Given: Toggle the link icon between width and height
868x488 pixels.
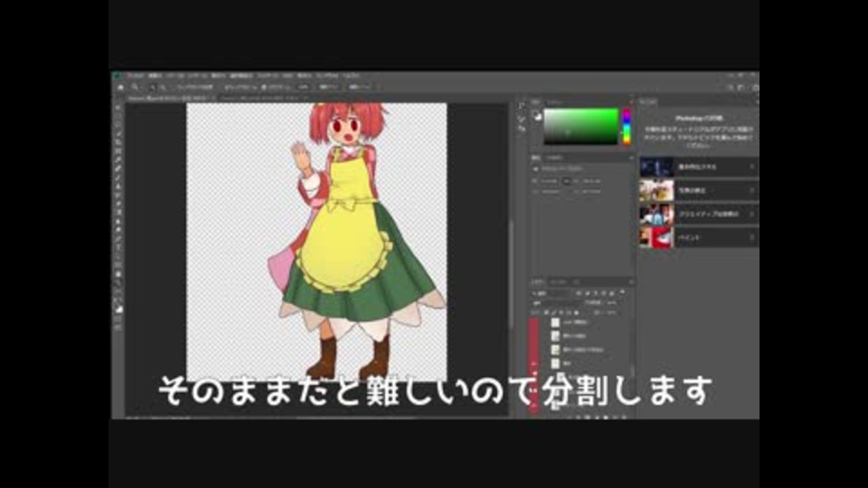Looking at the screenshot, I should (566, 181).
